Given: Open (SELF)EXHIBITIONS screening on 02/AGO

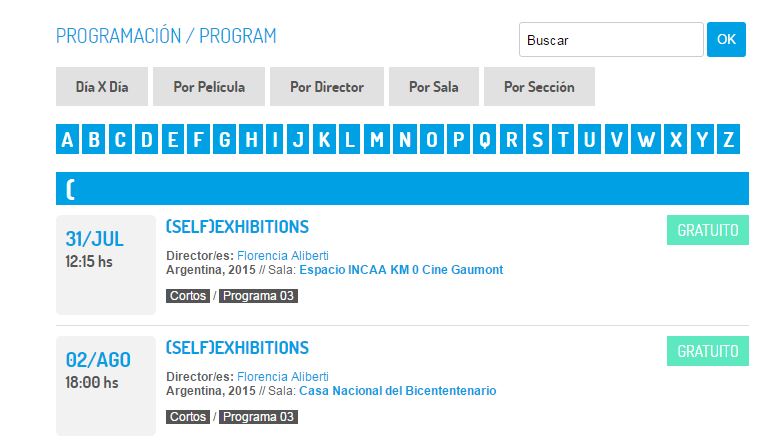Looking at the screenshot, I should 237,348.
